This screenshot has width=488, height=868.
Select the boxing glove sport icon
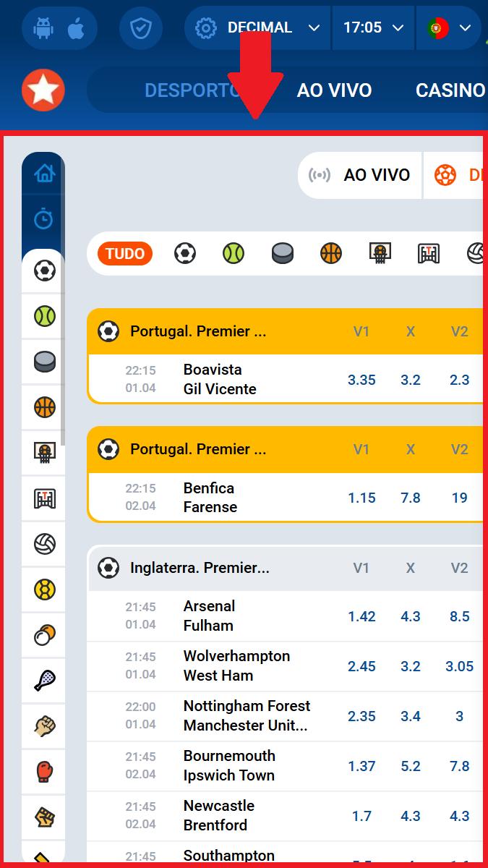point(45,771)
